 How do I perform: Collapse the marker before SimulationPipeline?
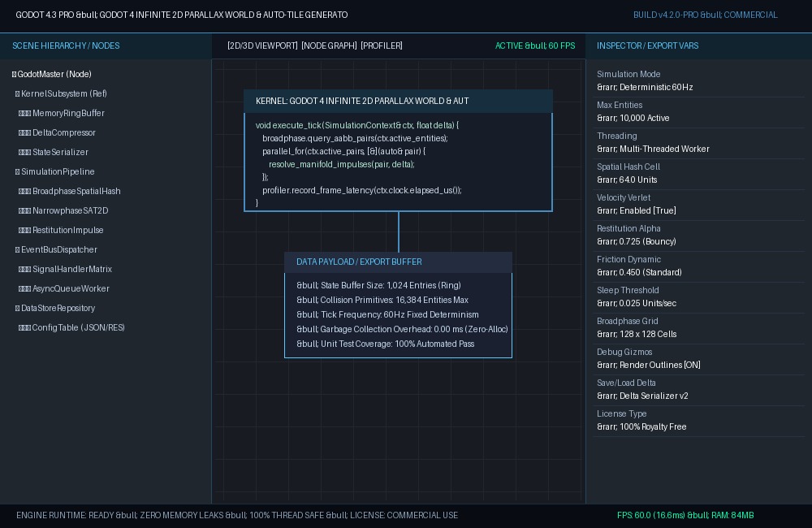point(18,171)
